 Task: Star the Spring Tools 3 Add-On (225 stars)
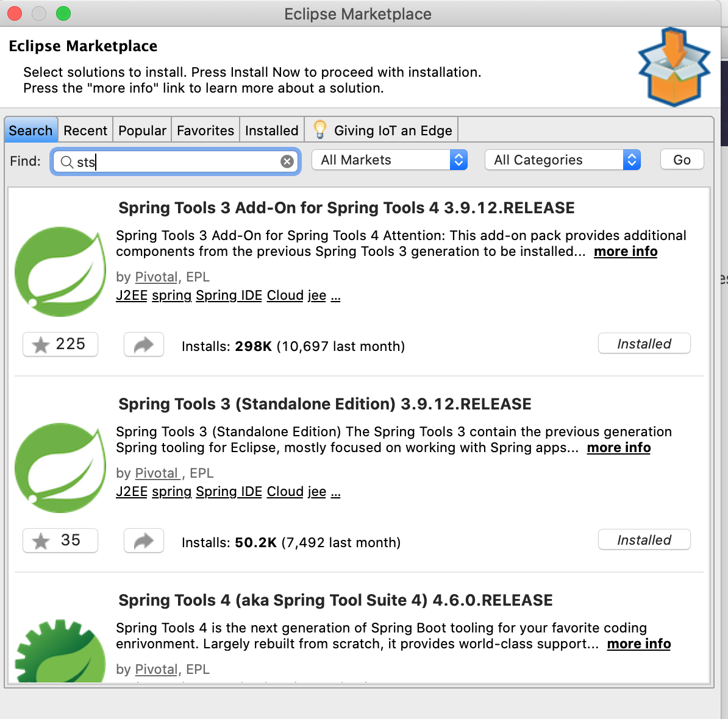(60, 344)
